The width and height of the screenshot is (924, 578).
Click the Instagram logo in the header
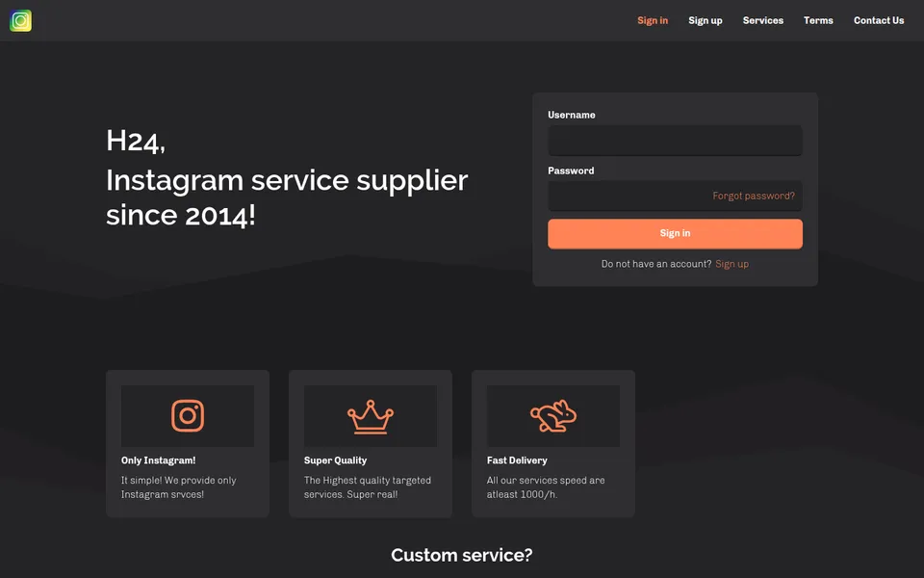click(x=20, y=20)
